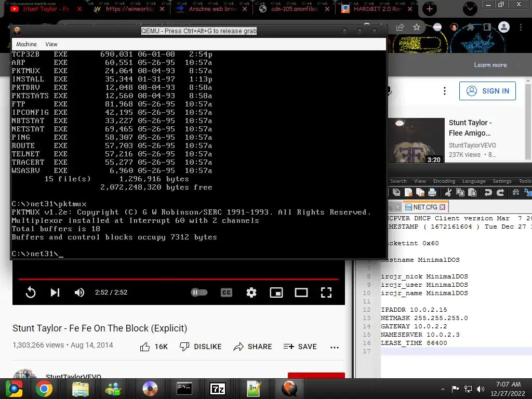Click Close All icon in Notepad++ toolbar
This screenshot has height=399, width=532.
click(x=420, y=193)
